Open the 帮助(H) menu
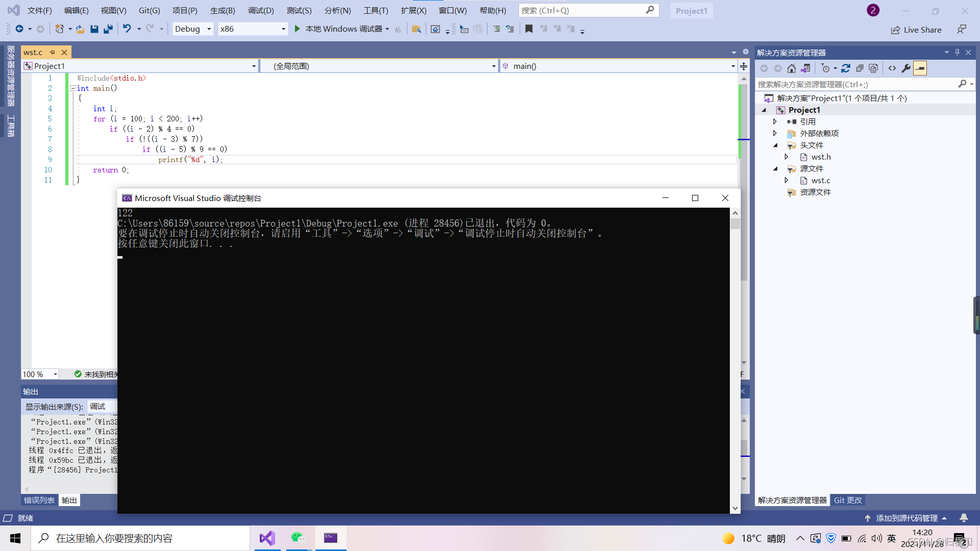 (493, 10)
